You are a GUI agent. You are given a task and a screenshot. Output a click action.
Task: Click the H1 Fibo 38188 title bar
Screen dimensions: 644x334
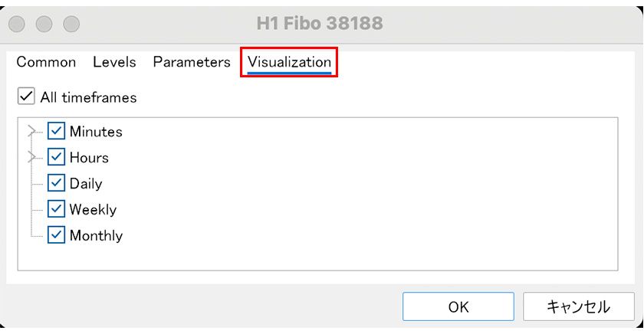point(322,24)
